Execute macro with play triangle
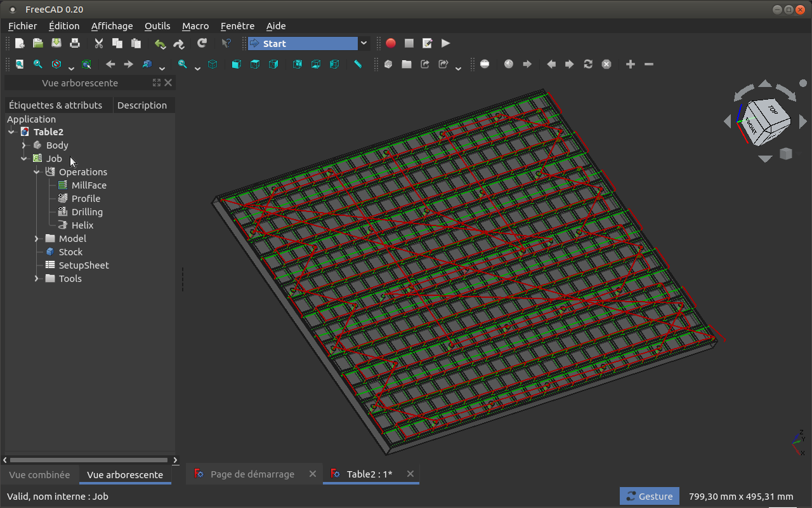Screen dimensions: 812x508 click(446, 43)
